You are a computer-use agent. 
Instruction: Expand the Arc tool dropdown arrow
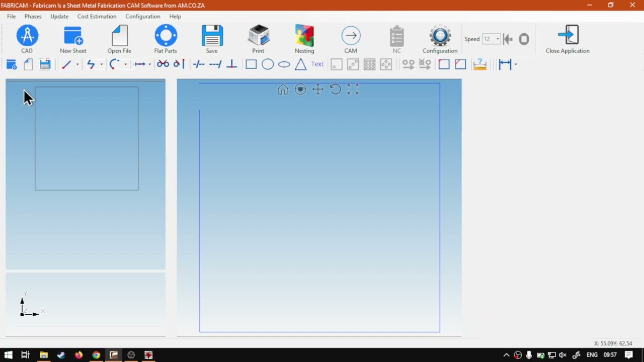125,64
